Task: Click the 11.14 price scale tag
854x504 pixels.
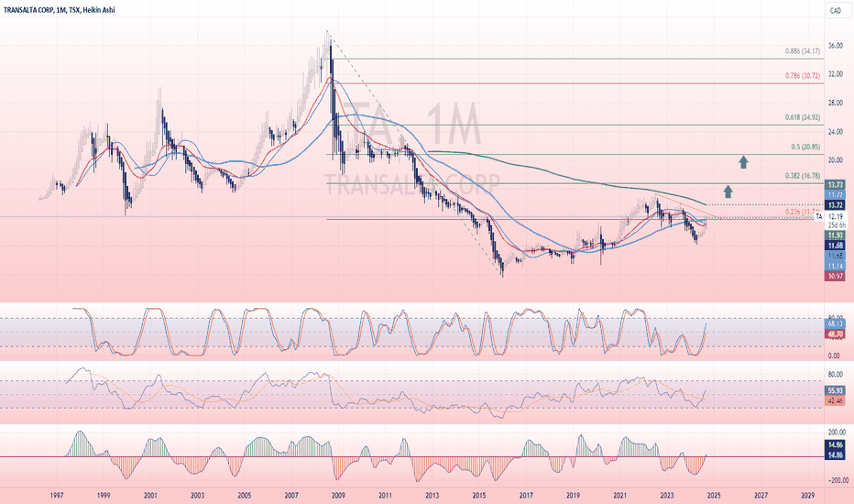Action: click(x=836, y=266)
